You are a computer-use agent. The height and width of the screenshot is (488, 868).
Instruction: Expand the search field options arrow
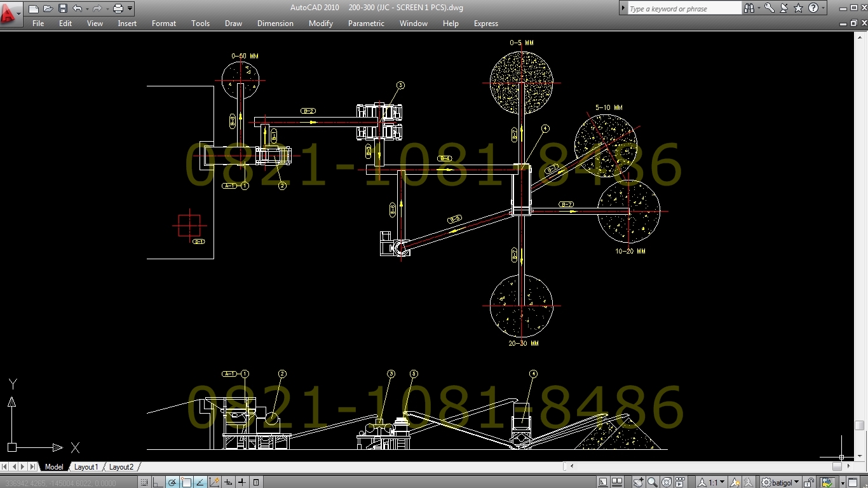click(x=623, y=8)
